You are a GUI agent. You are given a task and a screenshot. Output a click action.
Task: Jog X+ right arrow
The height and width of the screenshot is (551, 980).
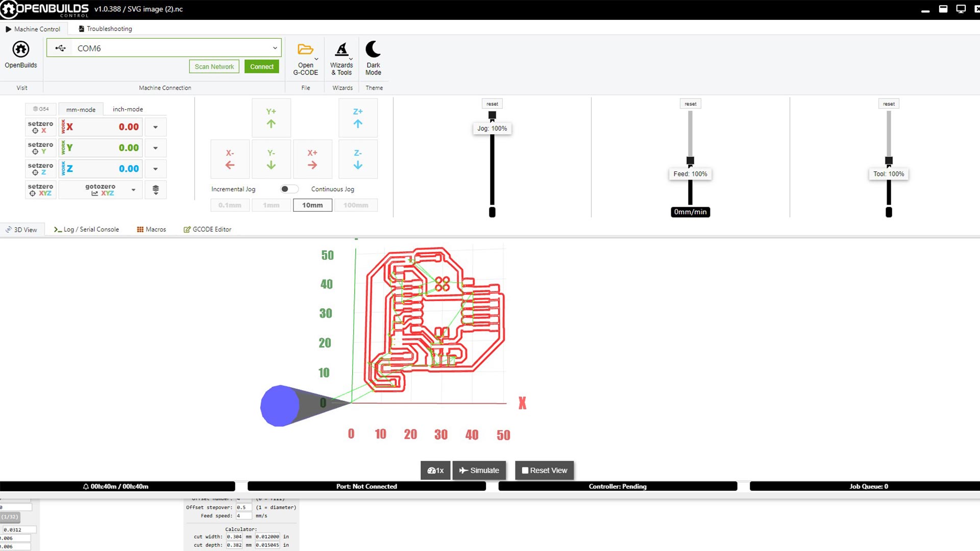point(312,159)
